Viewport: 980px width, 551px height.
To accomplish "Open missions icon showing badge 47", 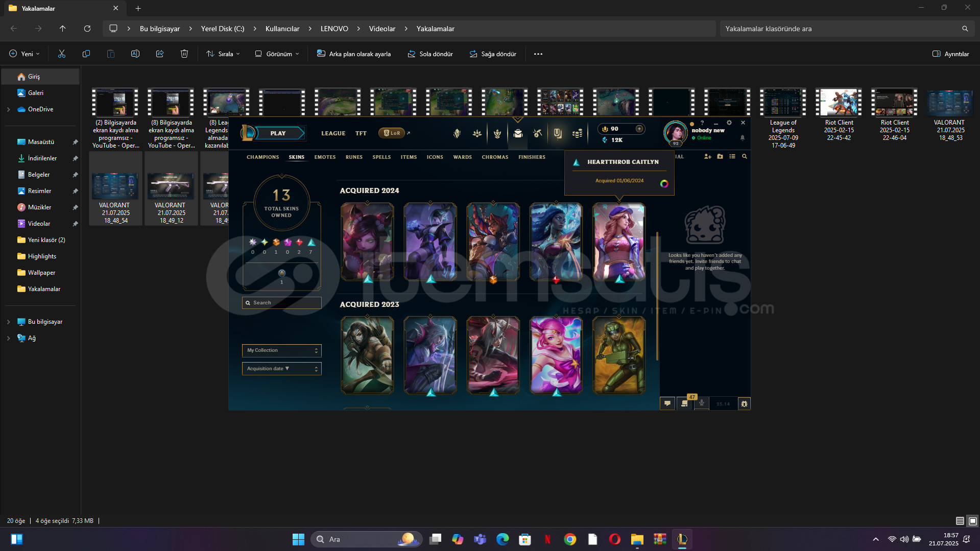I will click(x=684, y=403).
